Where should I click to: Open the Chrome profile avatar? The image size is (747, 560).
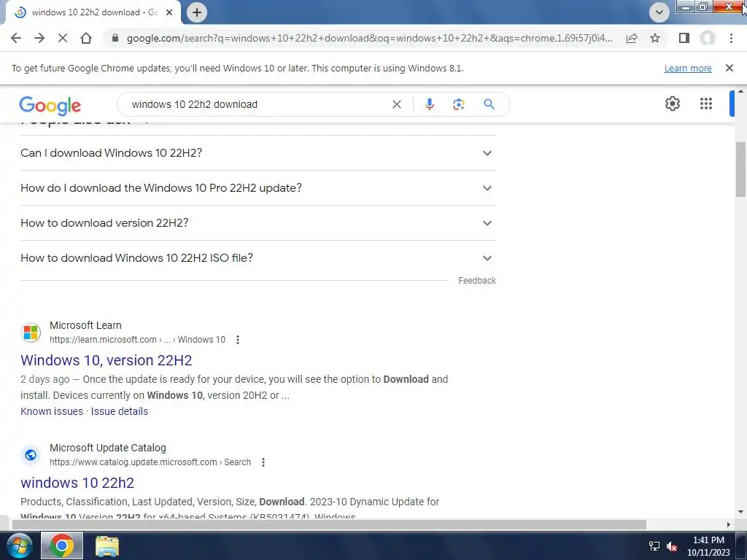pos(708,38)
